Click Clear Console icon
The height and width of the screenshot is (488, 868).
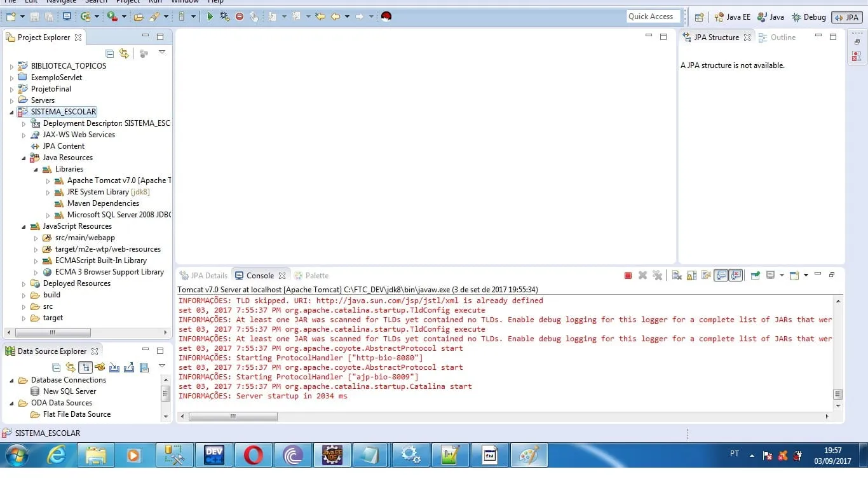point(677,276)
